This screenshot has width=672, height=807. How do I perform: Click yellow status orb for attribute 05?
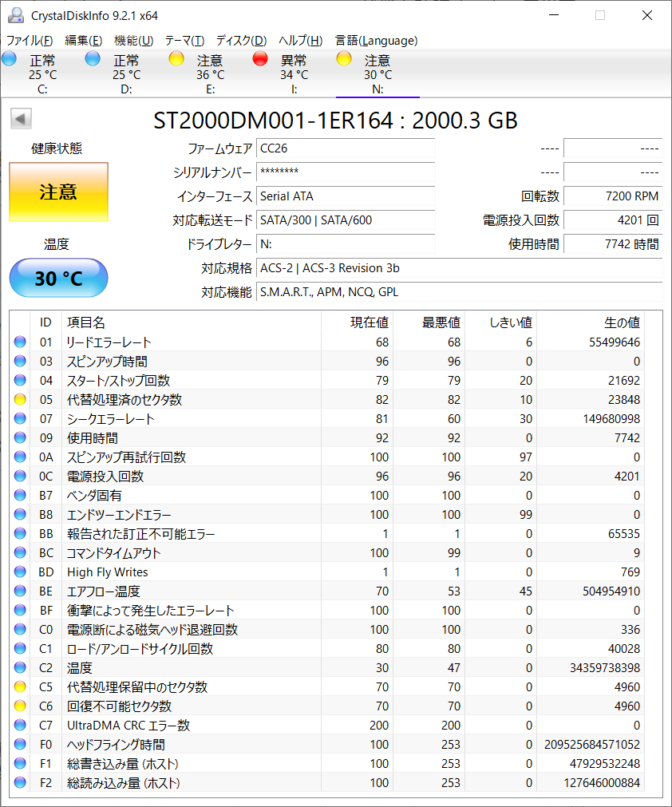20,400
